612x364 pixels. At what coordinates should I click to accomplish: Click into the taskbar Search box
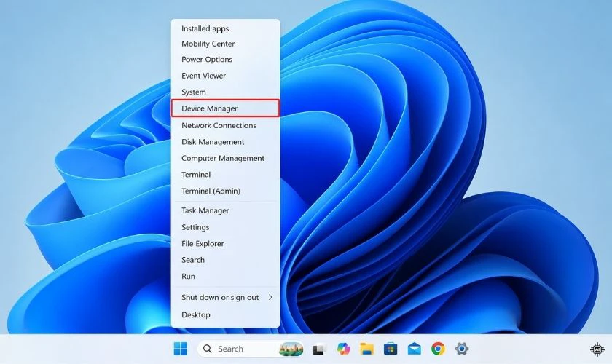click(x=251, y=349)
